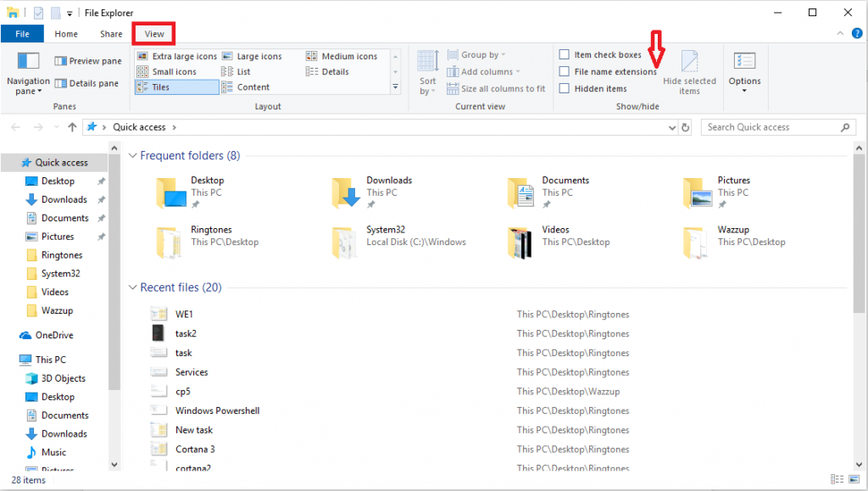Click the search magnifier icon

[x=845, y=127]
